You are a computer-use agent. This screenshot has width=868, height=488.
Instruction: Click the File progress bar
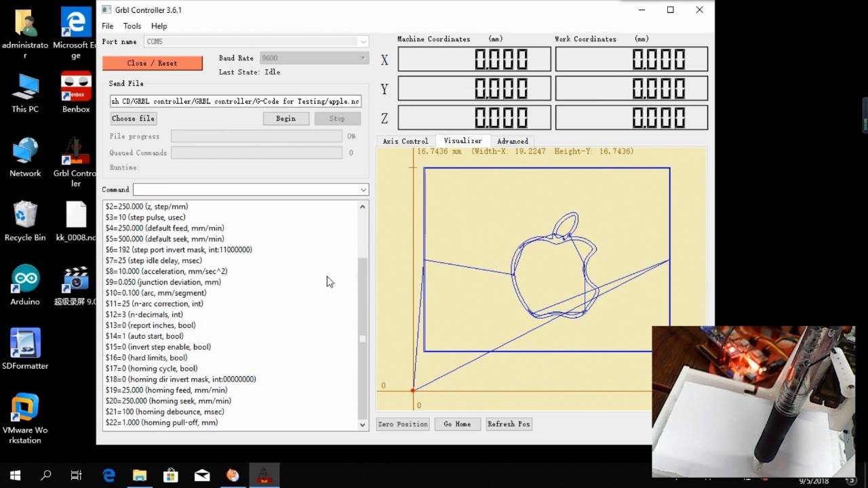click(x=256, y=136)
